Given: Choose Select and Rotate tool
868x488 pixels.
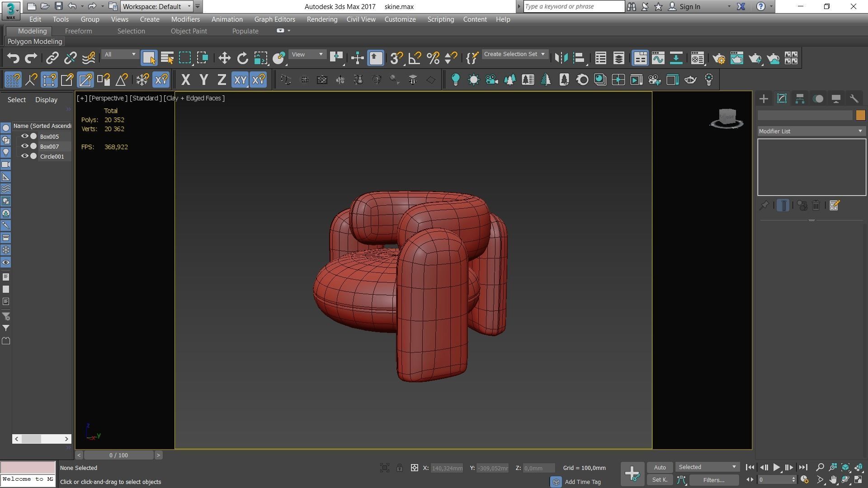Looking at the screenshot, I should coord(243,58).
